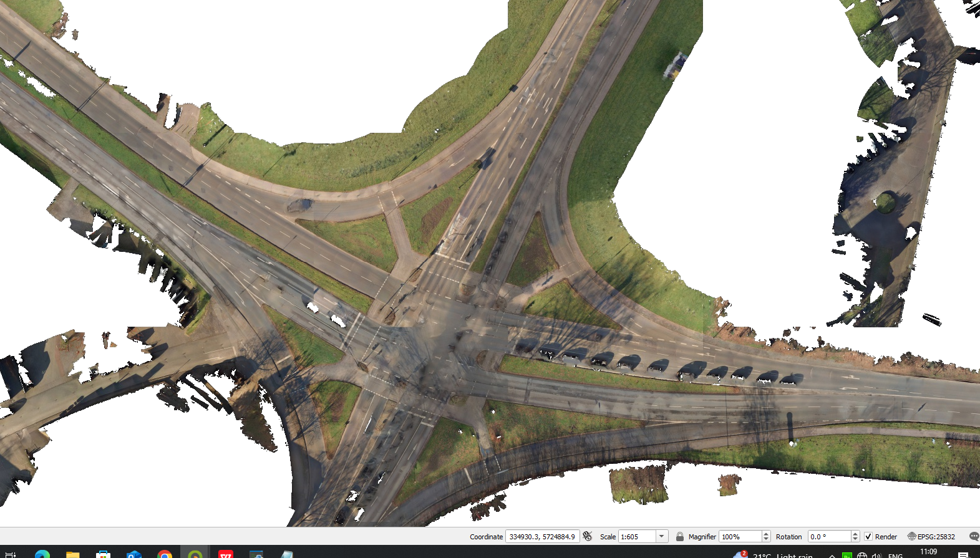The height and width of the screenshot is (558, 980).
Task: Open File Explorer from the taskbar
Action: 72,554
